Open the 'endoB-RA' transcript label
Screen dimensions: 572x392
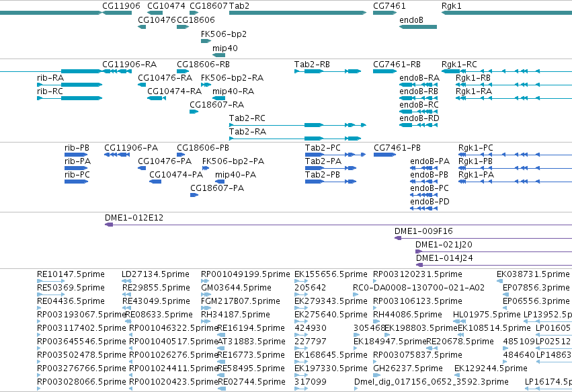click(x=419, y=78)
